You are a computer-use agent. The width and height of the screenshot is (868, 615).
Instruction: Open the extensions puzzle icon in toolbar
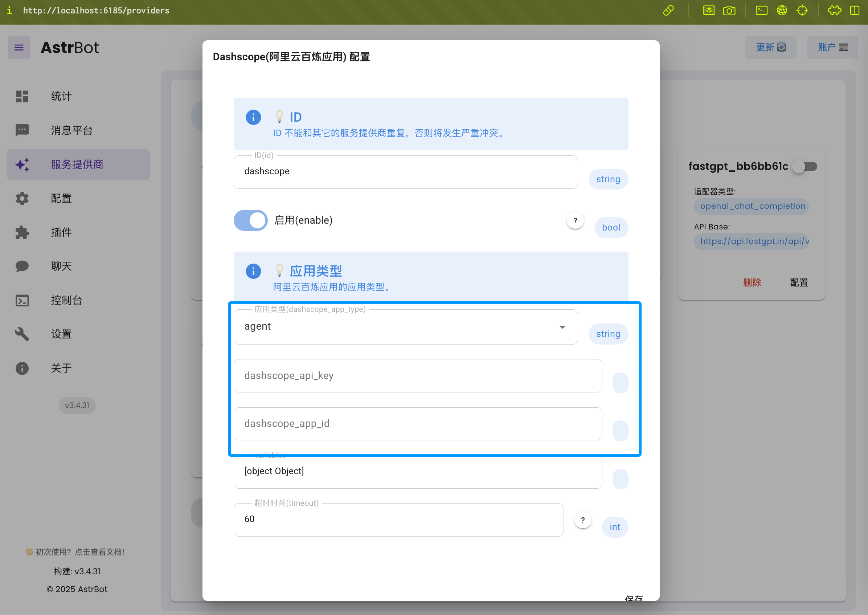[x=834, y=11]
